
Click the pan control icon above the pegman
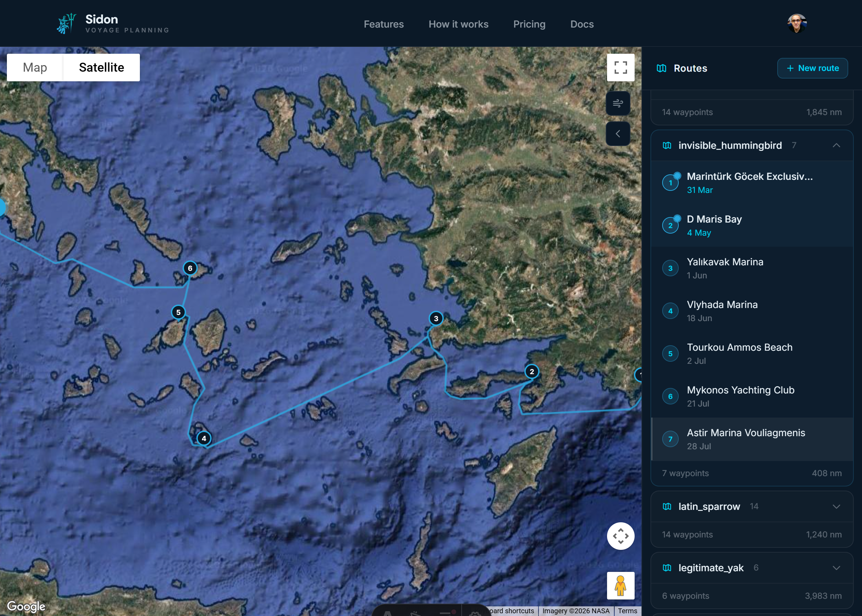620,536
